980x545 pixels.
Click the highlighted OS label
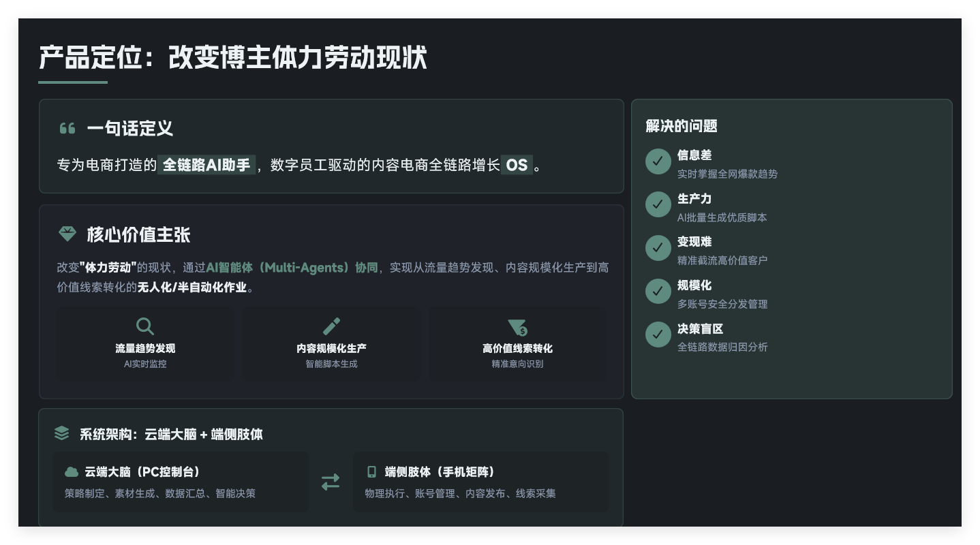517,165
